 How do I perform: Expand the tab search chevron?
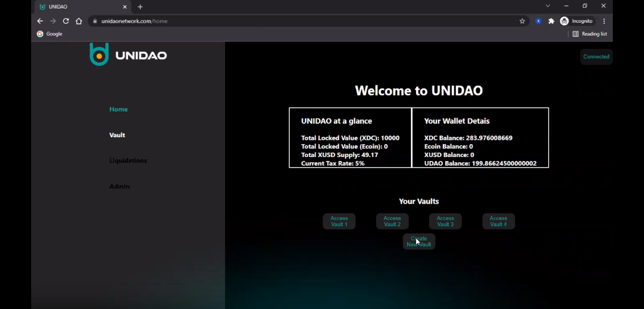(548, 6)
